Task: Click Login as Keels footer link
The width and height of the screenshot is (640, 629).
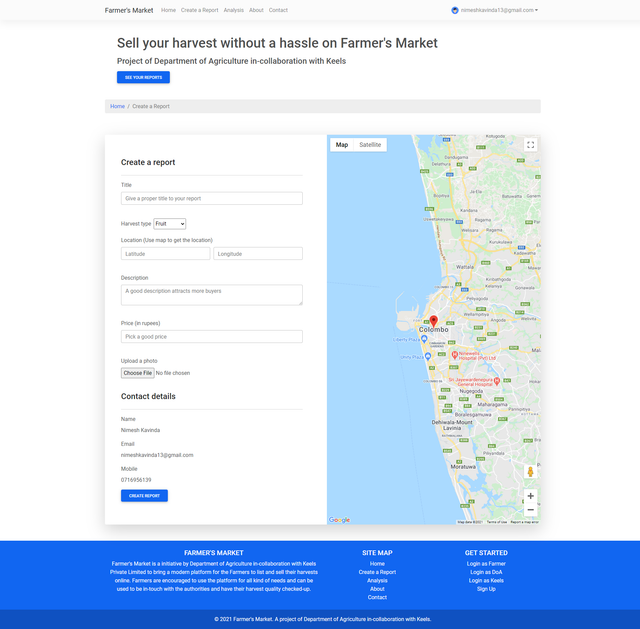Action: point(486,580)
